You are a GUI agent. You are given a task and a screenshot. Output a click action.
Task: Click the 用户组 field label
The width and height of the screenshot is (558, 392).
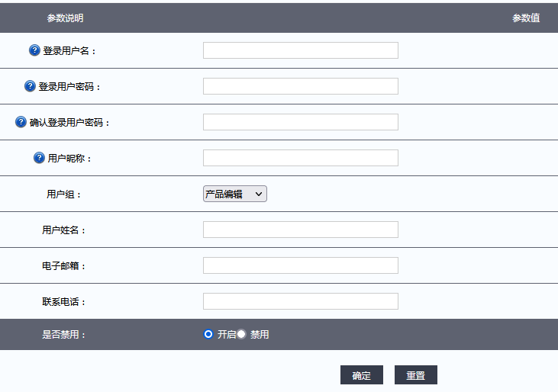click(x=64, y=194)
